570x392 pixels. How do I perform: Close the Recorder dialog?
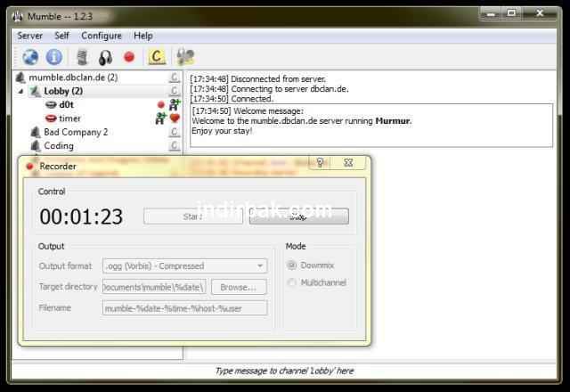pos(348,162)
